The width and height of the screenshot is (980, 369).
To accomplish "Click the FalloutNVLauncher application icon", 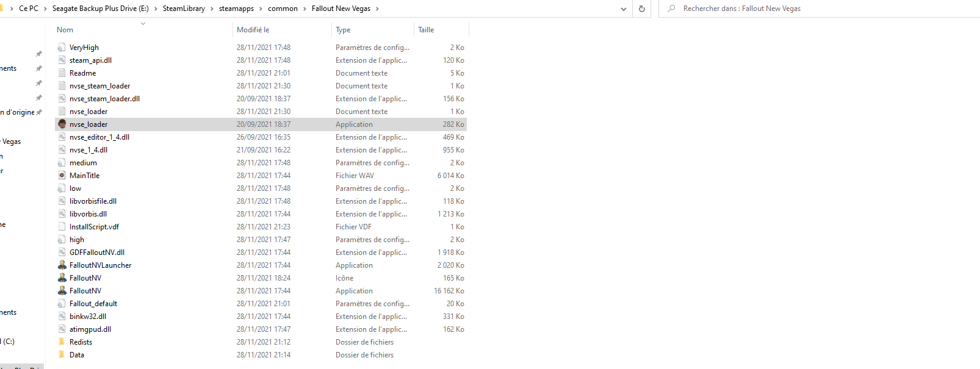I will pos(62,265).
